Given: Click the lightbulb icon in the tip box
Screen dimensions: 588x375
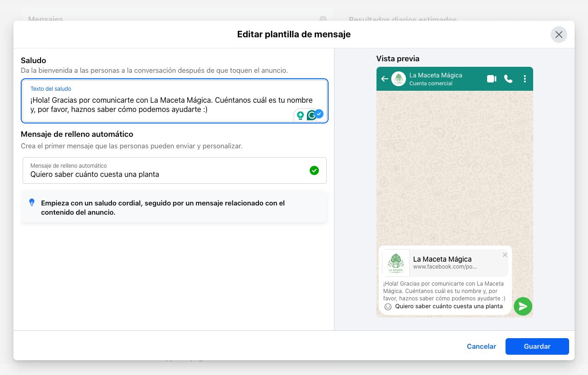Looking at the screenshot, I should coord(31,202).
